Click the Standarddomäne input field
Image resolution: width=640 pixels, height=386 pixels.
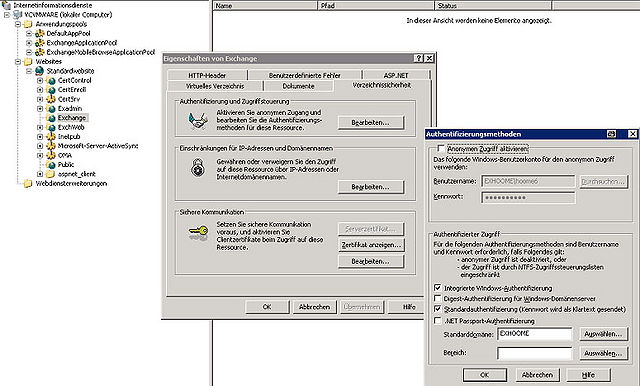click(x=535, y=334)
